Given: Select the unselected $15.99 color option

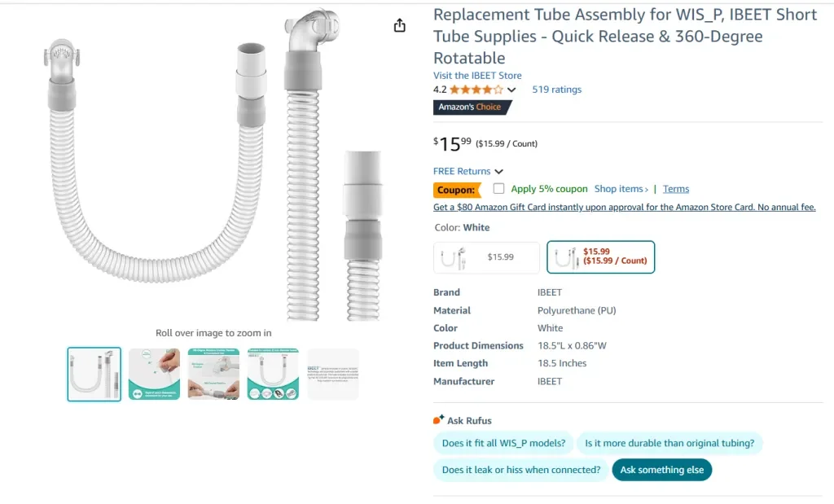Looking at the screenshot, I should click(486, 257).
